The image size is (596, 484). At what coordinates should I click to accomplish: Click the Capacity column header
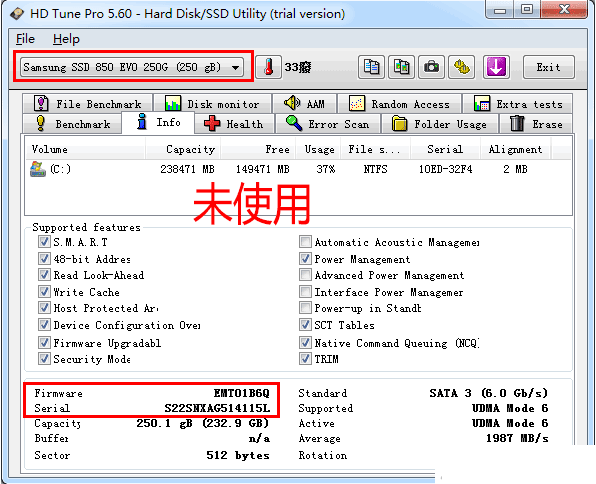(x=190, y=149)
